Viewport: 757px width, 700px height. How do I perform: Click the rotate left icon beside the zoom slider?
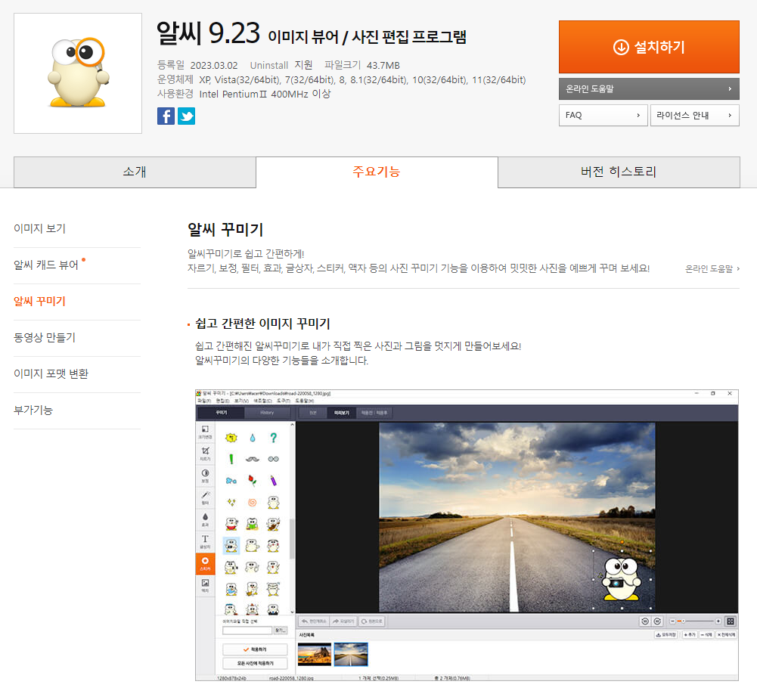644,621
